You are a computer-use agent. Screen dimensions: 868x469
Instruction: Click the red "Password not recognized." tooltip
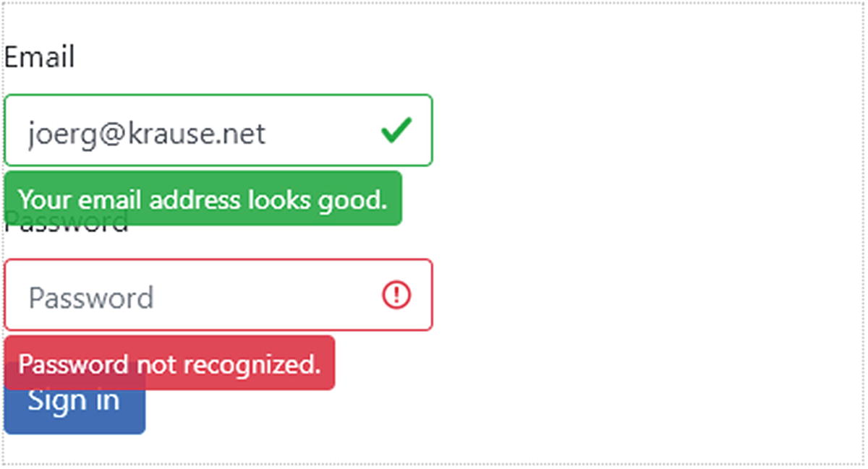point(169,363)
